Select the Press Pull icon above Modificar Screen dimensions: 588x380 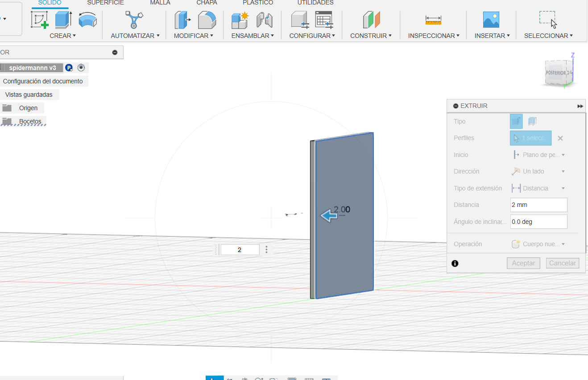tap(182, 20)
